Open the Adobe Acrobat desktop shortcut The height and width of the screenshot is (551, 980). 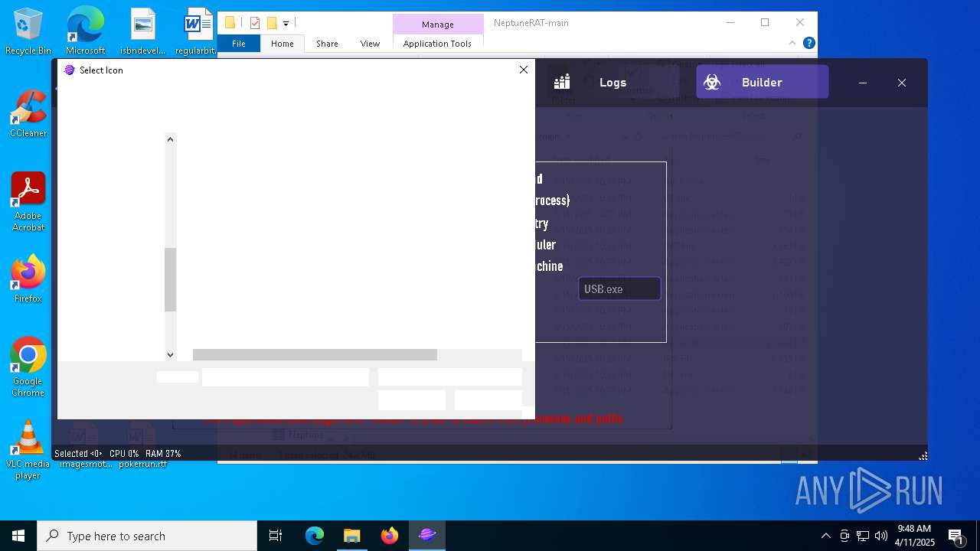28,202
